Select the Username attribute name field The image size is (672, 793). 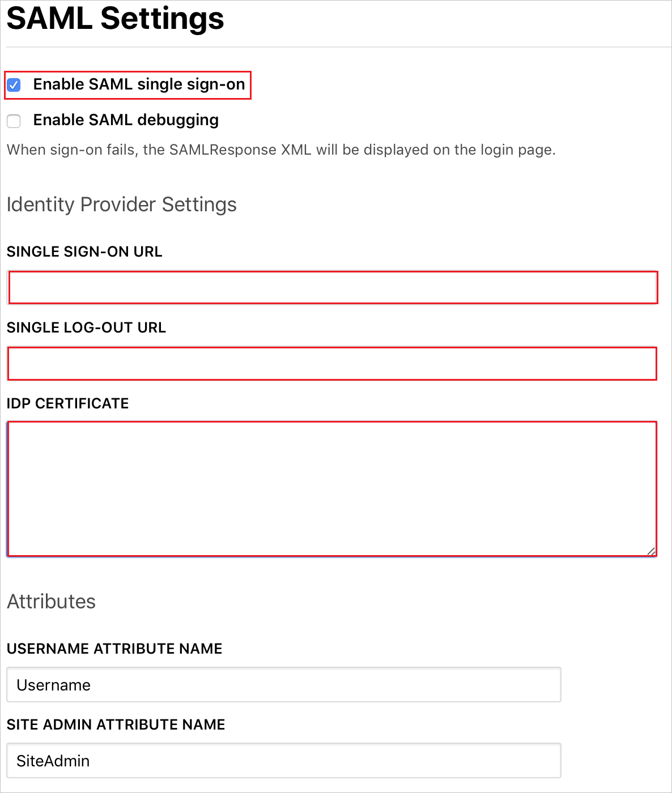[283, 685]
